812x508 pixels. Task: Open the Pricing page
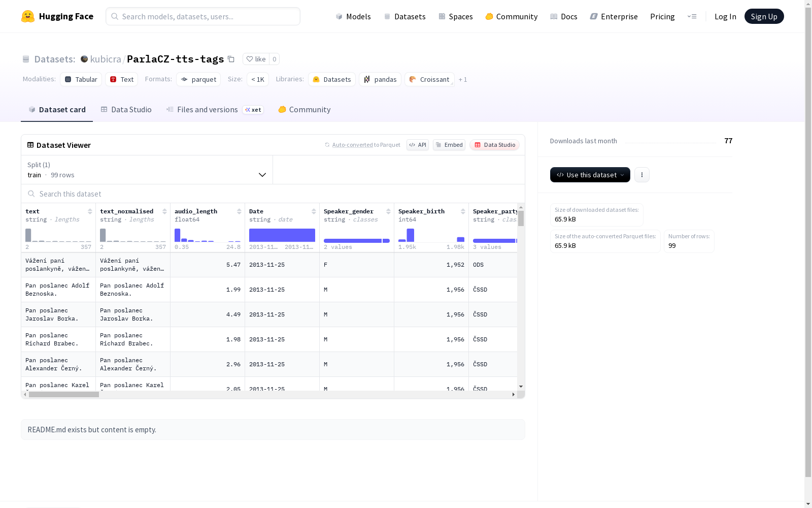(662, 16)
